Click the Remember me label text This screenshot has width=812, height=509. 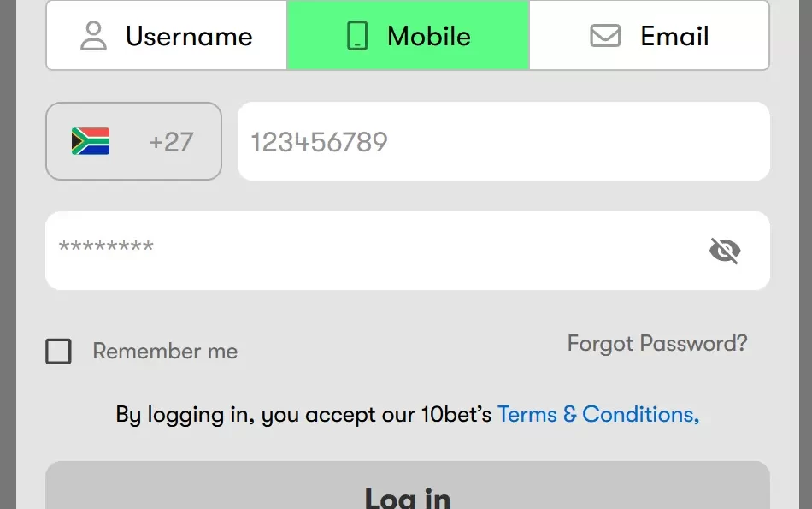[x=165, y=352]
